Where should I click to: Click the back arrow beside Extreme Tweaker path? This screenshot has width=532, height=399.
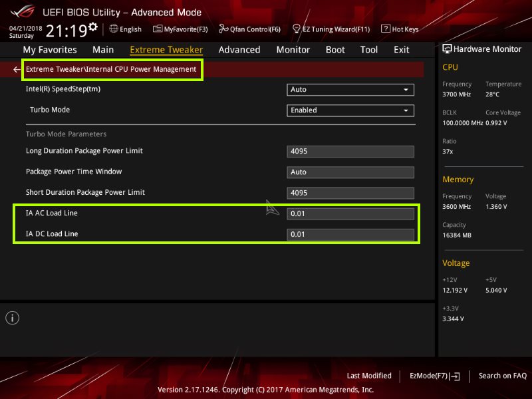[x=17, y=70]
